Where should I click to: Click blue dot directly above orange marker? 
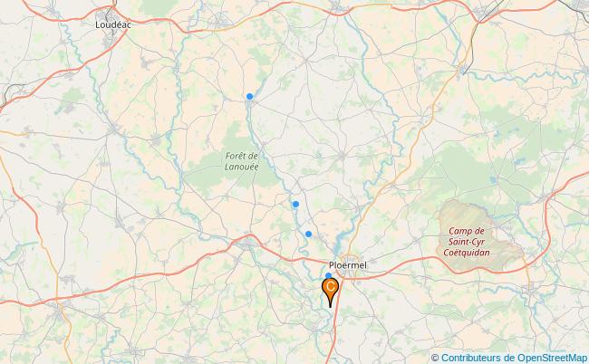(x=328, y=276)
